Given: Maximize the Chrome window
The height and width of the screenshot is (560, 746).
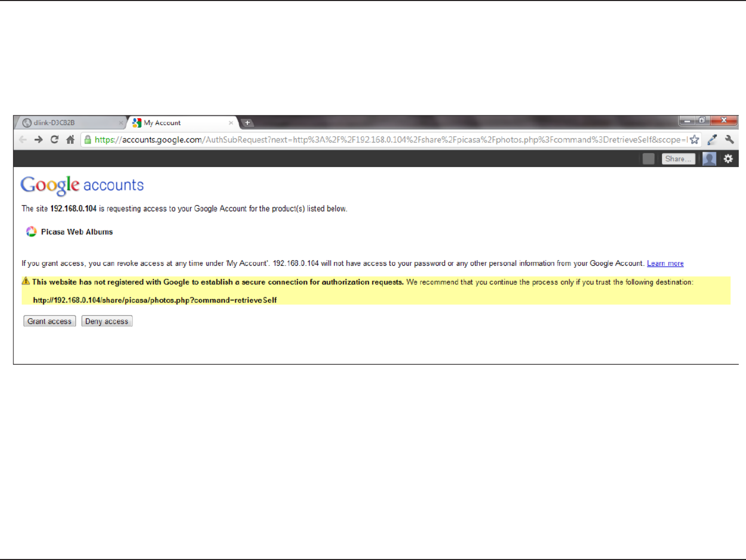Looking at the screenshot, I should [x=702, y=121].
